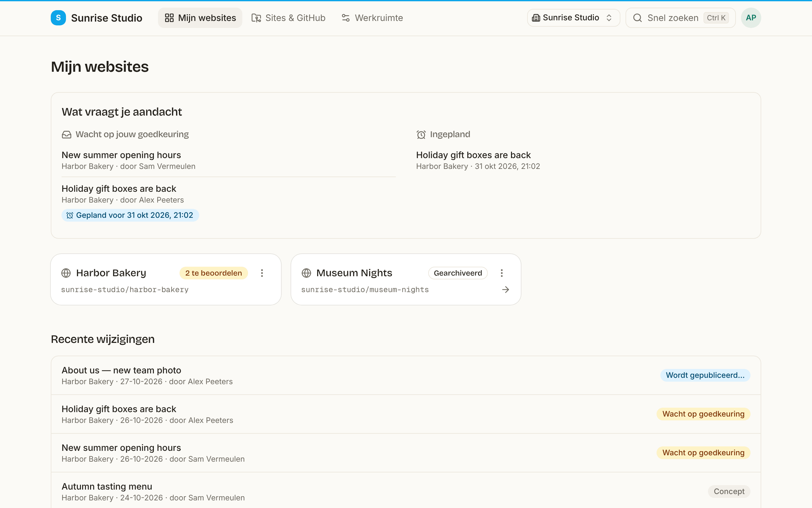Viewport: 812px width, 508px height.
Task: Click the Wordt gepubliceerd... status badge
Action: [x=705, y=375]
